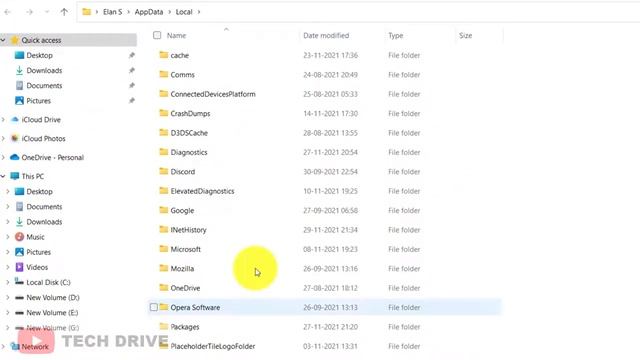Click date 27-11-2021 20:54 of Diagnostics
This screenshot has width=640, height=360.
pos(330,152)
